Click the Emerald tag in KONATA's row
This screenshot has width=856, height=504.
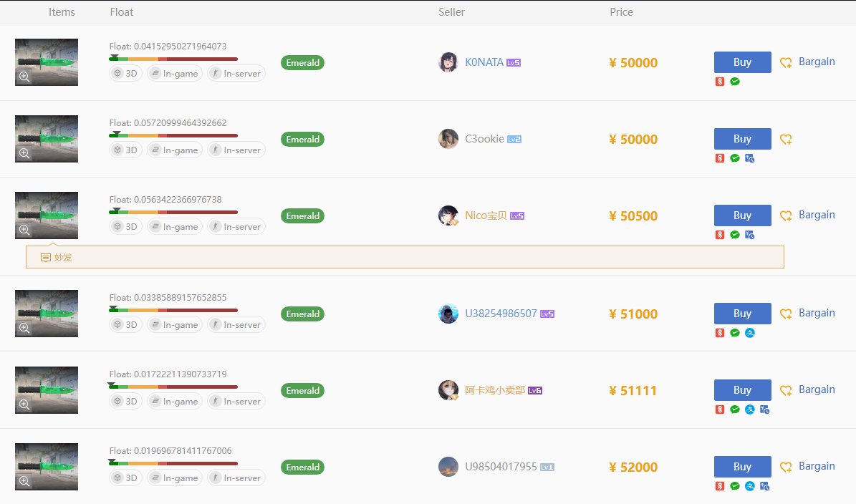pos(302,63)
